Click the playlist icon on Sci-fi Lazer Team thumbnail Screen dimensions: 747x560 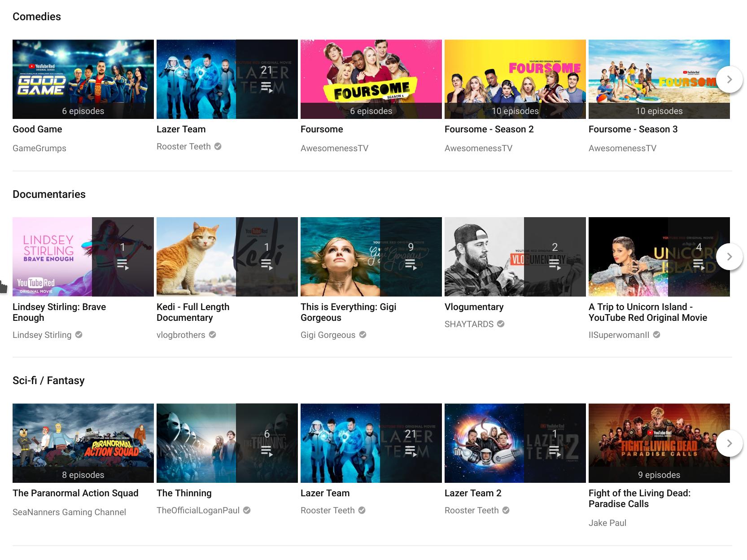[x=411, y=451]
